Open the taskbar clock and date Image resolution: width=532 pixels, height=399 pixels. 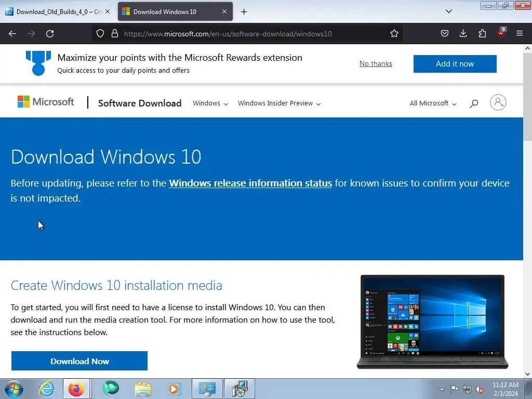point(505,389)
